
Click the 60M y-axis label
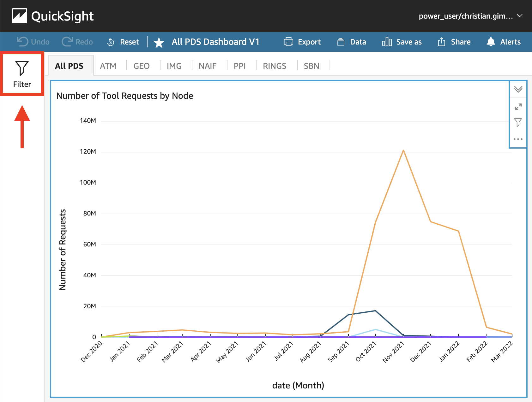tap(90, 244)
